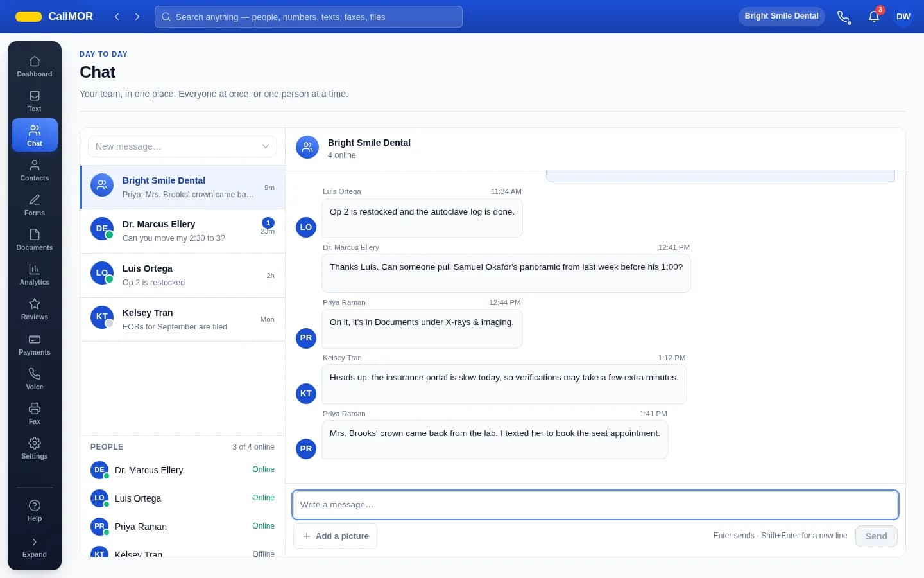Open the Dashboard from the sidebar
924x578 pixels.
35,66
